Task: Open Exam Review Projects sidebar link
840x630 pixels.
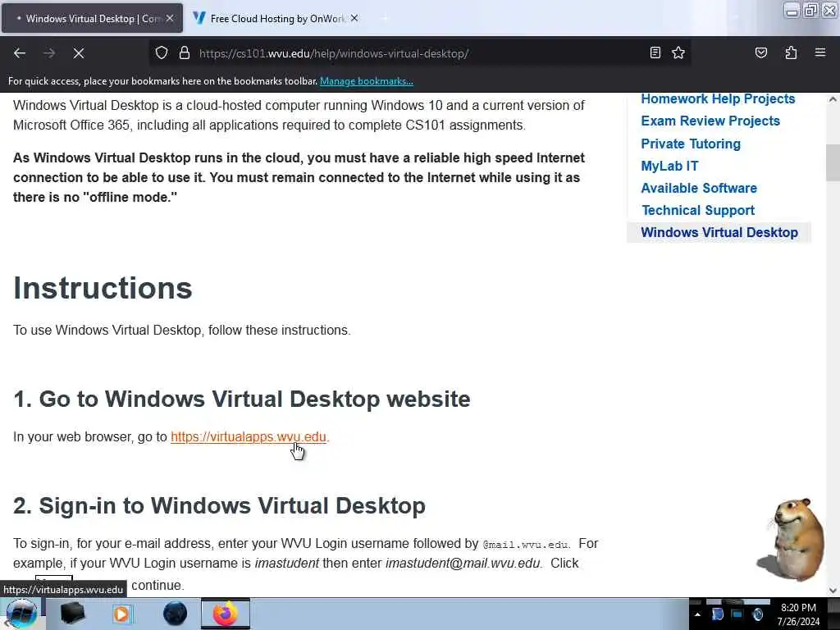Action: pyautogui.click(x=710, y=121)
